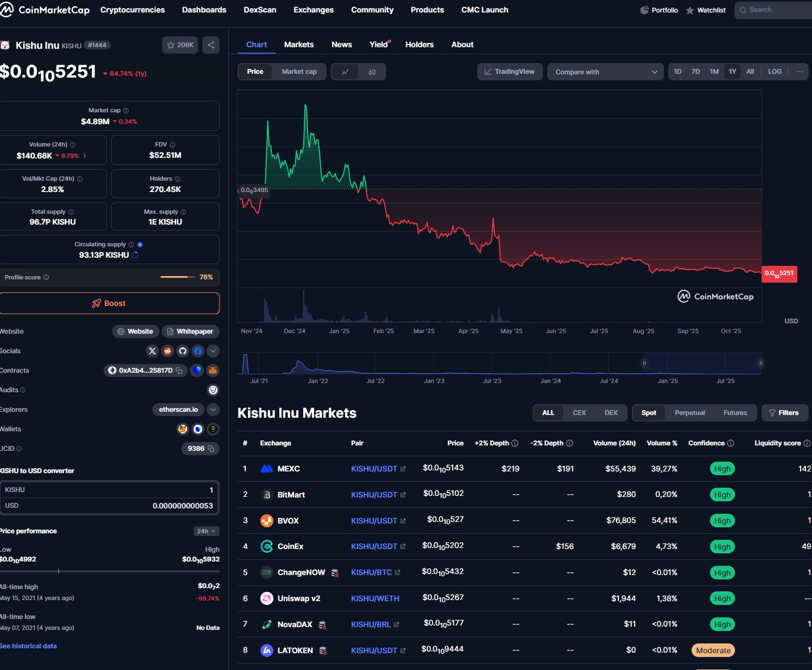812x670 pixels.
Task: Add Kishu Inu to watchlist via 206K star
Action: (181, 45)
